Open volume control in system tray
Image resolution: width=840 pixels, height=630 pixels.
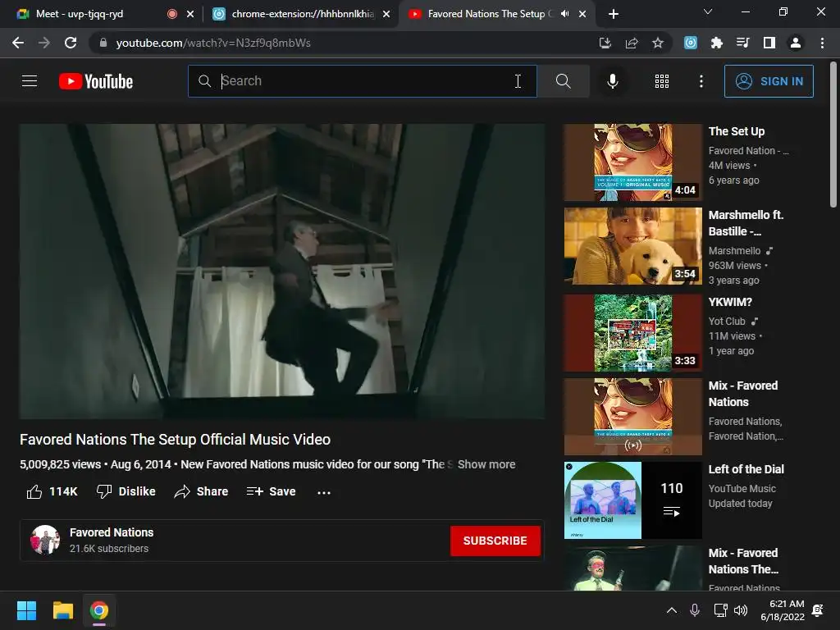point(741,610)
